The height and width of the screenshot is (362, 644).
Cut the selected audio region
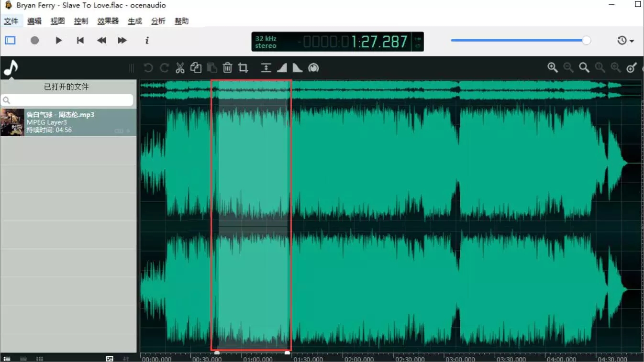(x=180, y=67)
